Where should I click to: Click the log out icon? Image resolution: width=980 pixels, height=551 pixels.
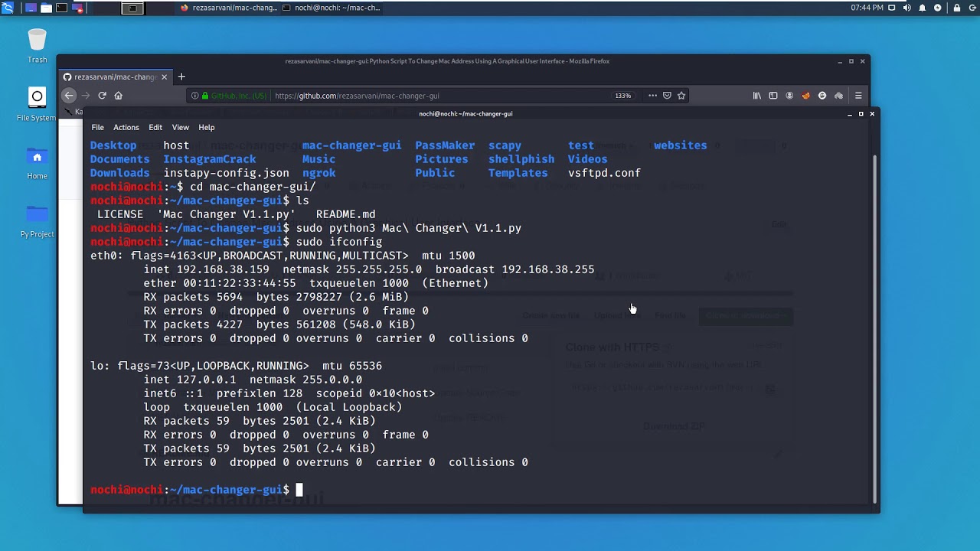972,8
